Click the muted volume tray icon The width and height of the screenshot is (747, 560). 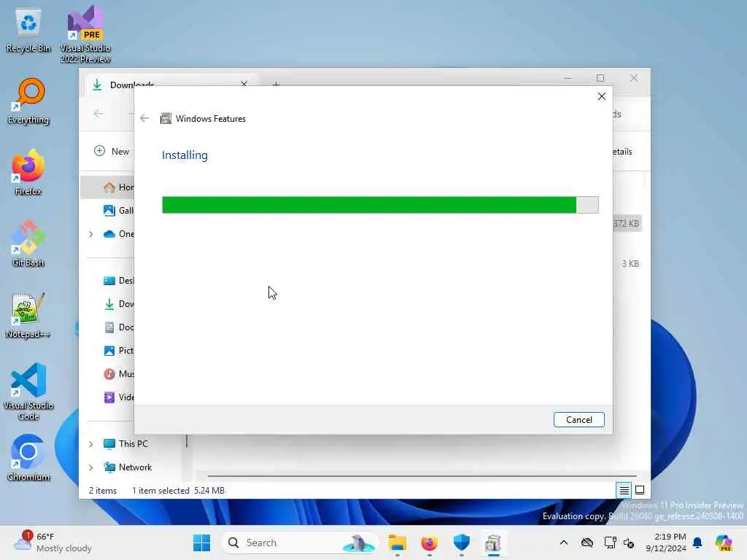click(628, 542)
